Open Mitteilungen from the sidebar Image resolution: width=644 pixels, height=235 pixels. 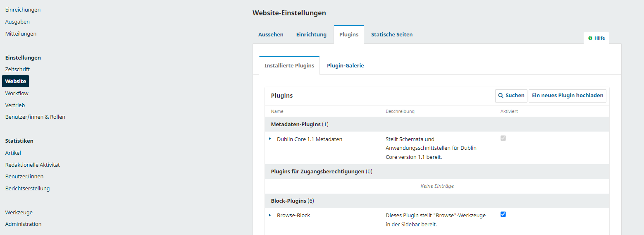21,34
